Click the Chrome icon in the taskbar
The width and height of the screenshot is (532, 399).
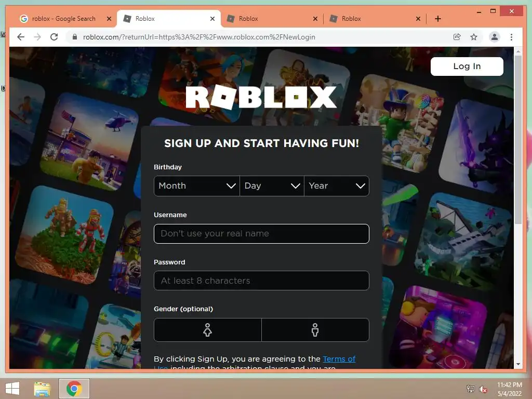[74, 389]
